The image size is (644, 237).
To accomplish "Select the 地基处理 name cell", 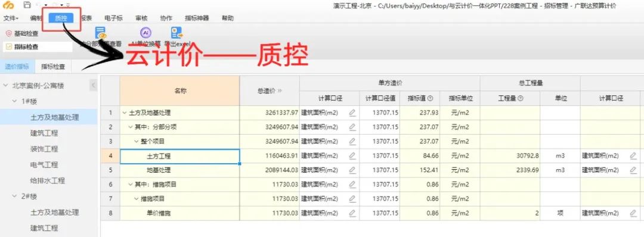I will click(180, 170).
